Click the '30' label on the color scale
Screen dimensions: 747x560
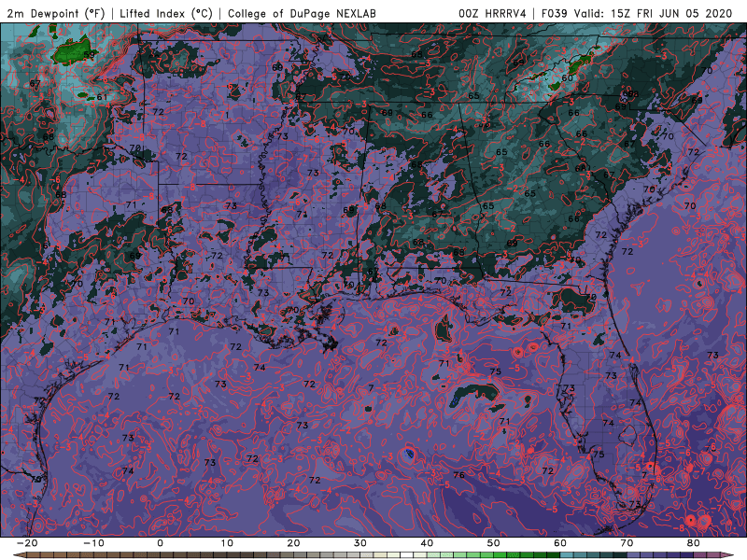360,543
